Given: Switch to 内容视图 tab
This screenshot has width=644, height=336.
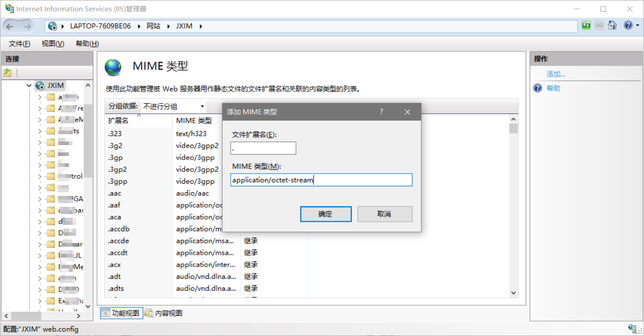Looking at the screenshot, I should tap(164, 313).
